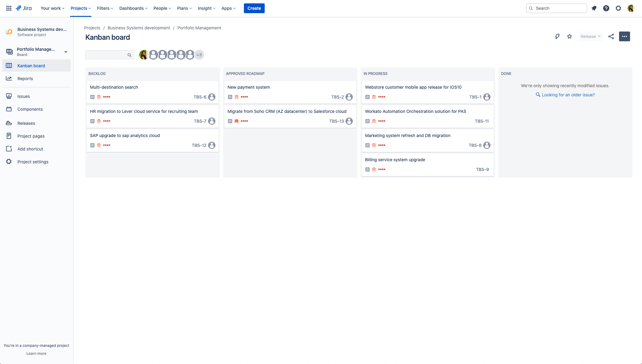Click the Kanban board icon in sidebar
Screen dimensions: 642x364
(9, 66)
